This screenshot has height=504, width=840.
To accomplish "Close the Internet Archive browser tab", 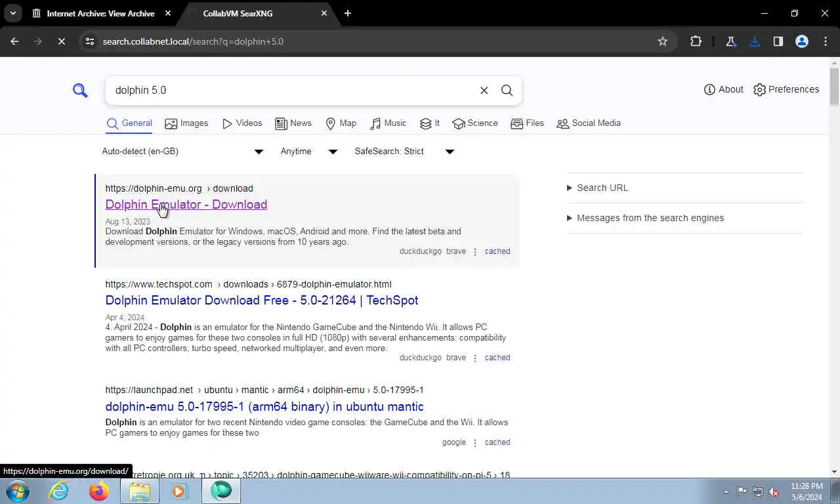I will point(168,13).
